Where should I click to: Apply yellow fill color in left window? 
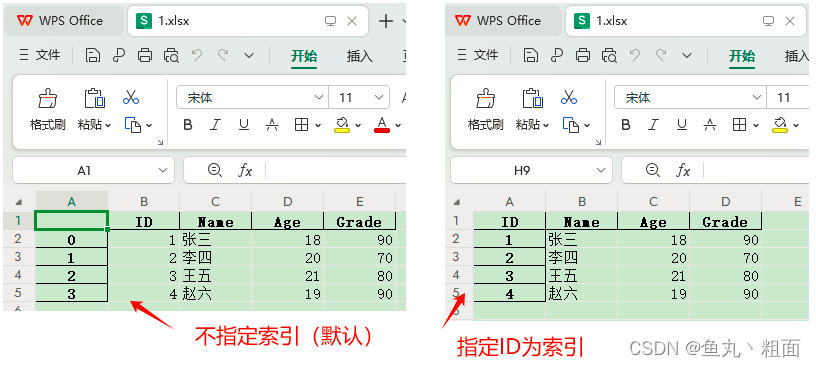341,125
